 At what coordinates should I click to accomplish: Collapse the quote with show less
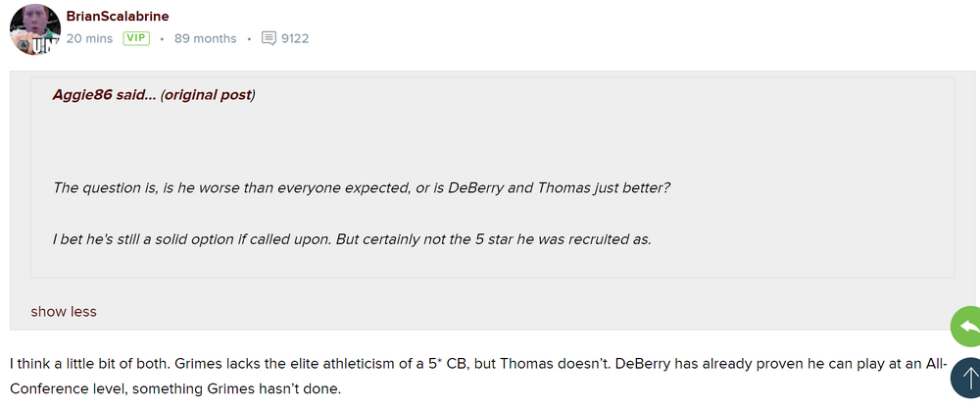coord(64,312)
